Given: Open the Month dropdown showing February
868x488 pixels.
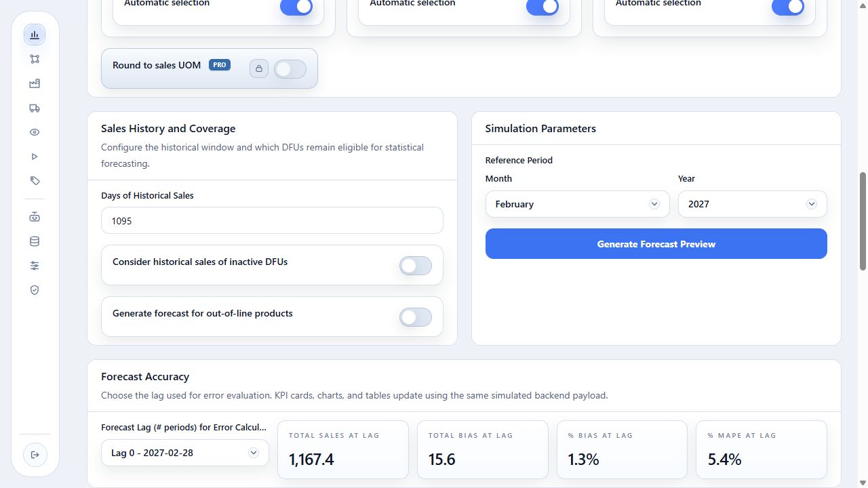Looking at the screenshot, I should [577, 204].
